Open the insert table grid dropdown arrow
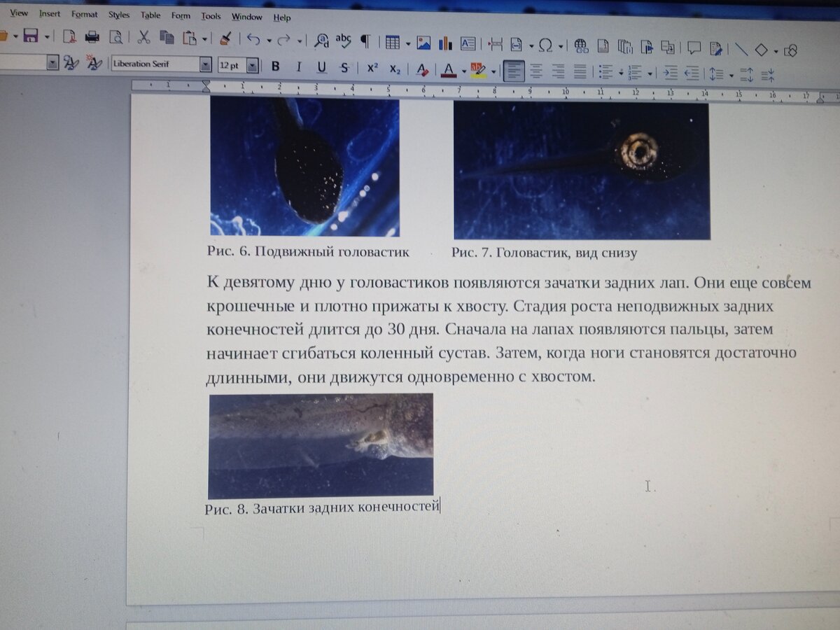 [x=407, y=43]
